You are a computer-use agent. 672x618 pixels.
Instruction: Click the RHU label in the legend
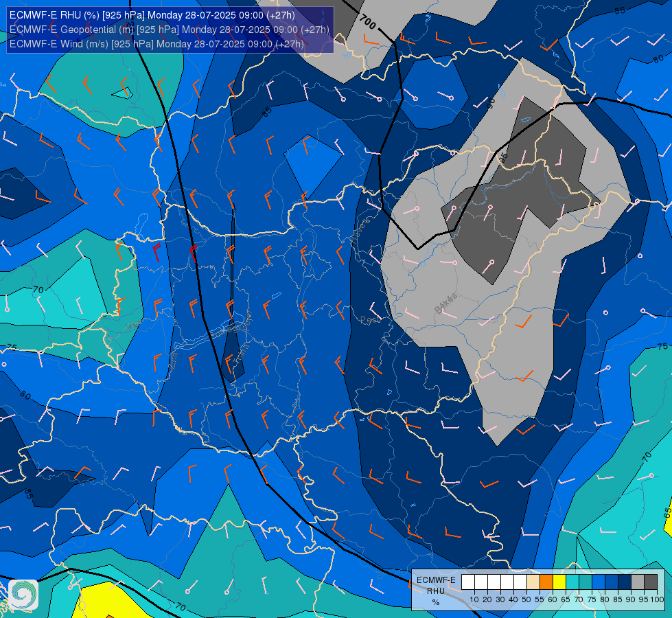(435, 591)
